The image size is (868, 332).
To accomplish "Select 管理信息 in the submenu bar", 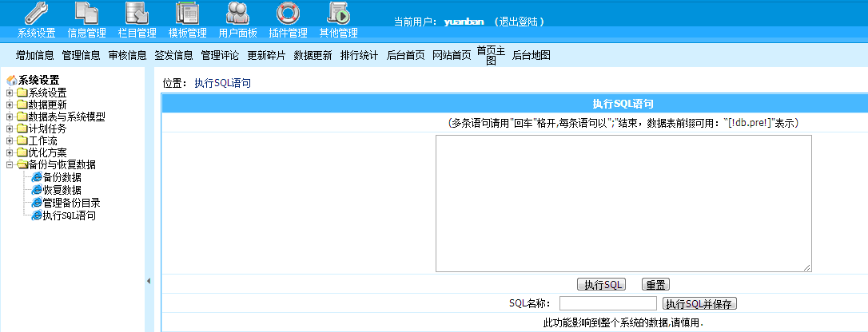I will point(82,55).
